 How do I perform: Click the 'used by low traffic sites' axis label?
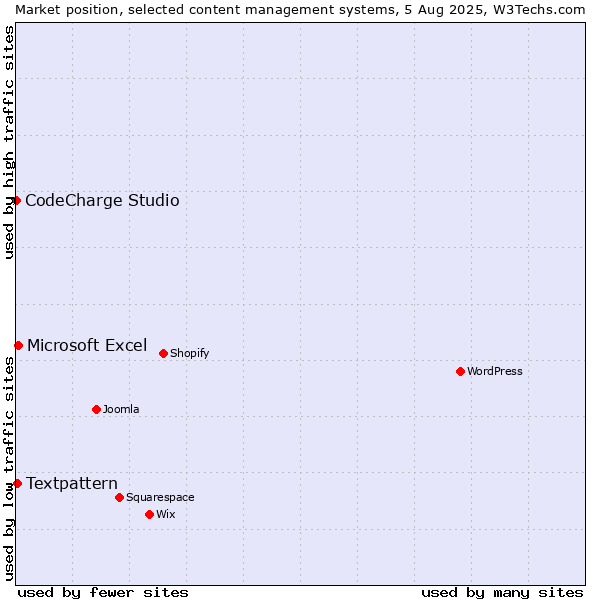[8, 469]
